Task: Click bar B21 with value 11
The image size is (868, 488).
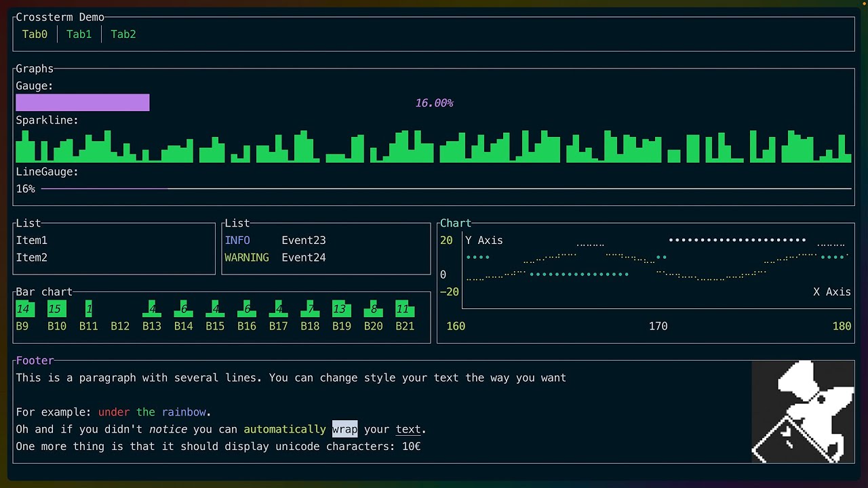Action: click(405, 309)
